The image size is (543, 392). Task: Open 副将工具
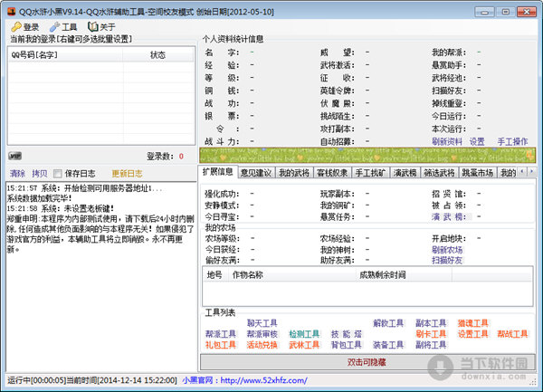click(x=431, y=345)
